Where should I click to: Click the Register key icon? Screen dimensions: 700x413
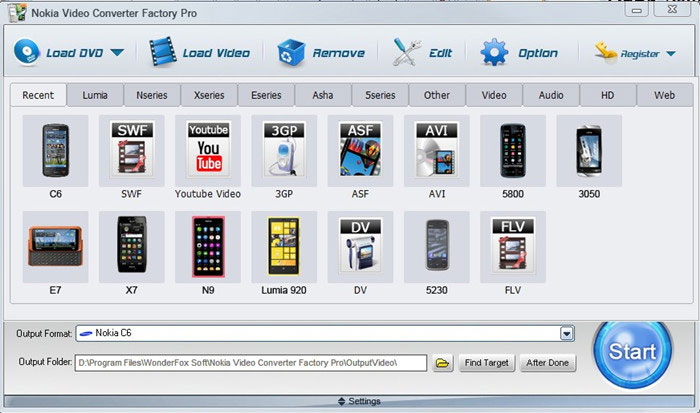606,53
